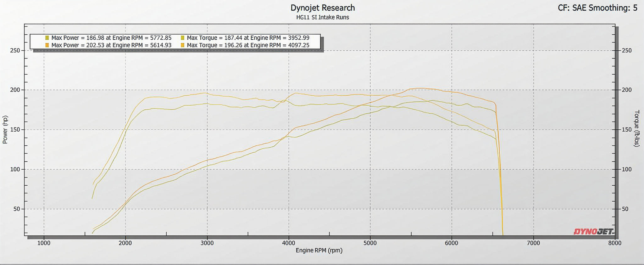Screen dimensions: 644x265
Task: Click the 250 tick on power axis
Action: point(15,50)
